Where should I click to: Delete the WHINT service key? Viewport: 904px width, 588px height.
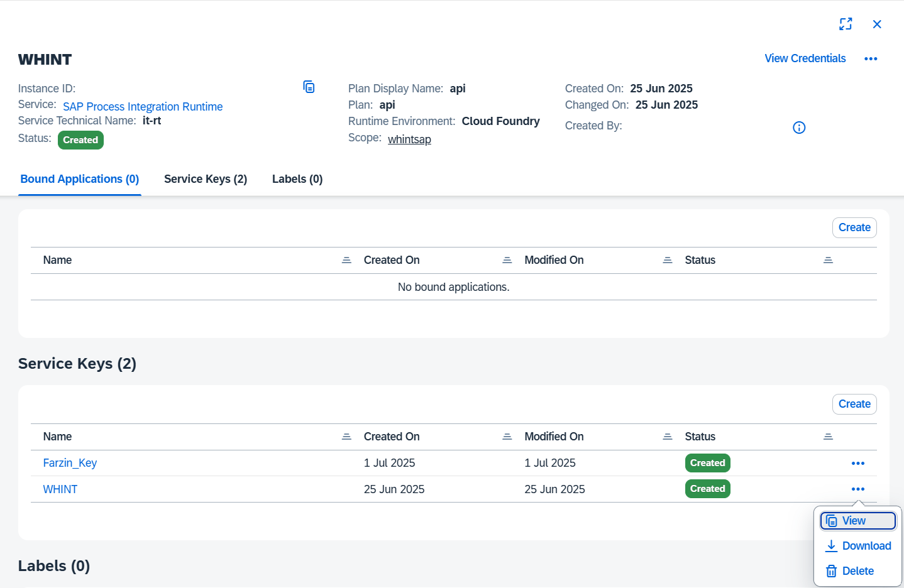(850, 571)
